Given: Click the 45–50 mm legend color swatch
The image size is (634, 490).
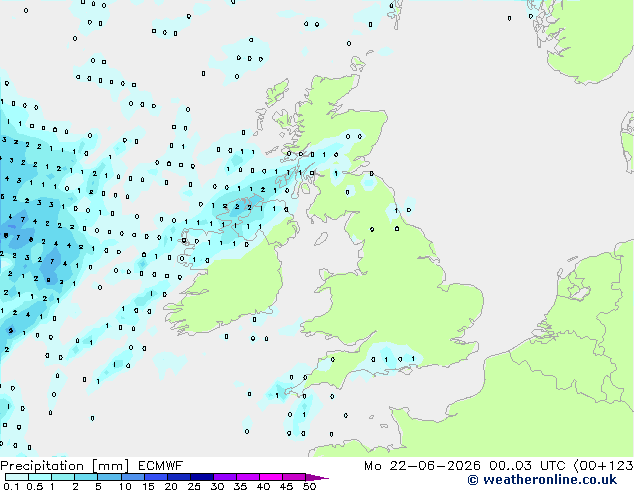Looking at the screenshot, I should tap(294, 477).
